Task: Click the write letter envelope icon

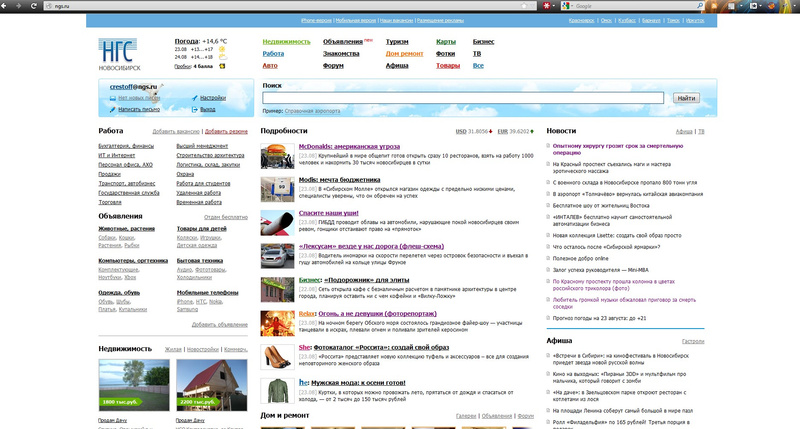Action: pyautogui.click(x=112, y=108)
